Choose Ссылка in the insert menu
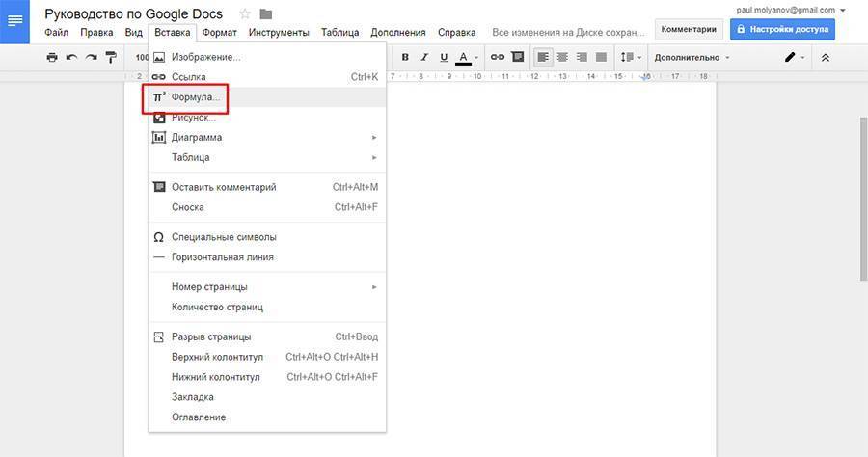868x457 pixels. point(267,77)
